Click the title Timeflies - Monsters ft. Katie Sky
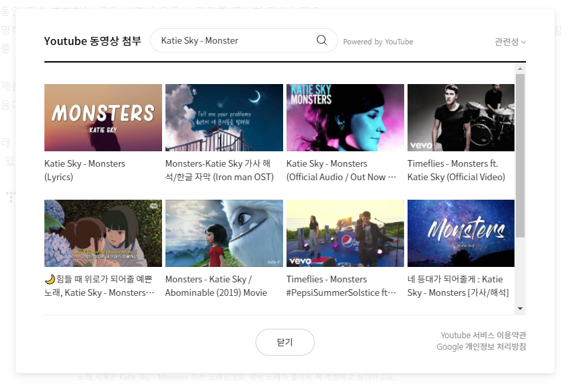This screenshot has width=575, height=392. point(456,170)
